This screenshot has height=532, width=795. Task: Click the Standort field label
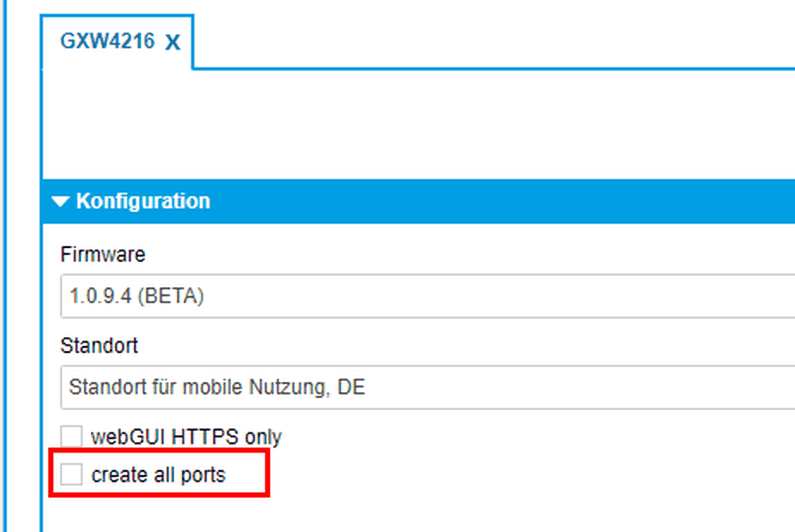99,346
